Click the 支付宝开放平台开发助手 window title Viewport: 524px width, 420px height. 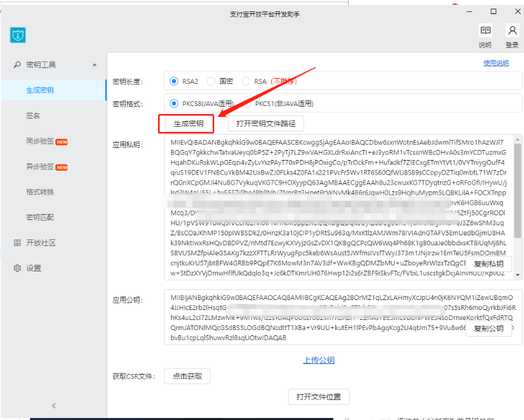pos(265,15)
